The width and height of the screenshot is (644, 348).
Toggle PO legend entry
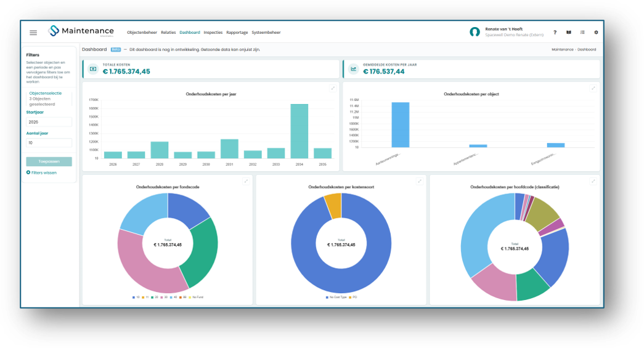[x=353, y=297]
